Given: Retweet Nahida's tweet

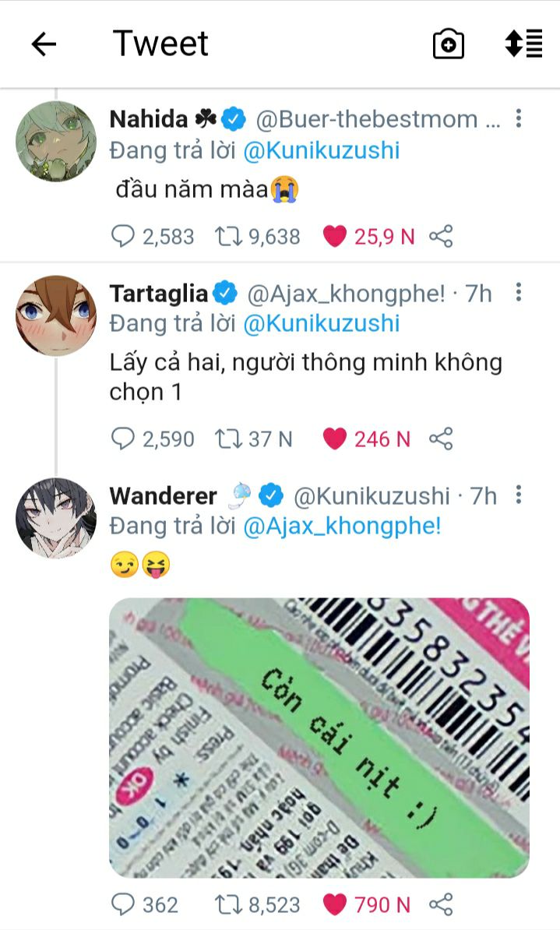Looking at the screenshot, I should (228, 236).
